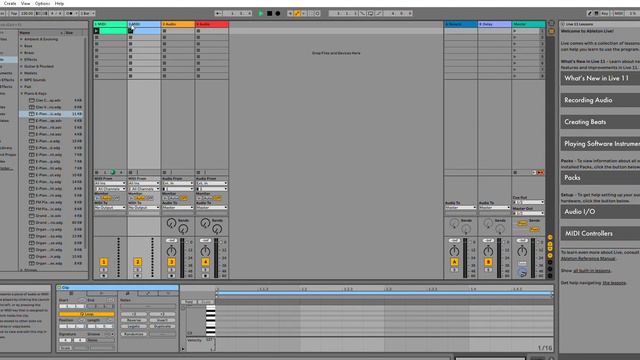Arm track 1 for recording
Image resolution: width=640 pixels, height=360 pixels.
(104, 276)
